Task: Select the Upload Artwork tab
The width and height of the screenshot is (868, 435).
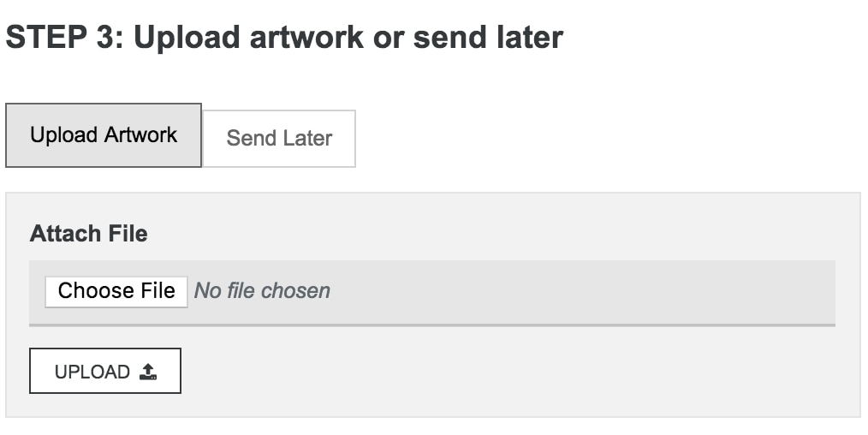Action: [104, 135]
